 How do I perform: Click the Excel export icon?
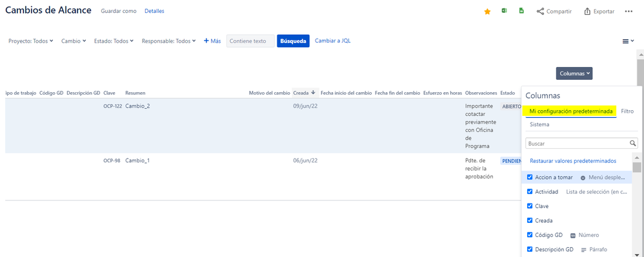(504, 11)
